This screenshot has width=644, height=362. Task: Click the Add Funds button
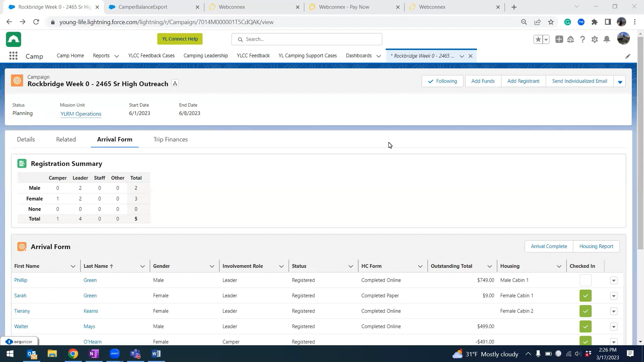tap(483, 81)
